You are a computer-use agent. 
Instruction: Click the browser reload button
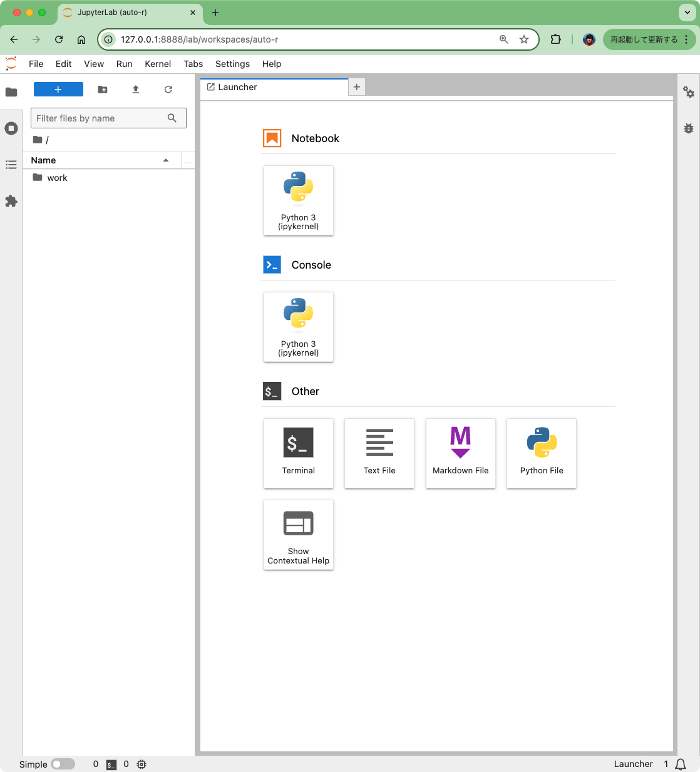[59, 39]
